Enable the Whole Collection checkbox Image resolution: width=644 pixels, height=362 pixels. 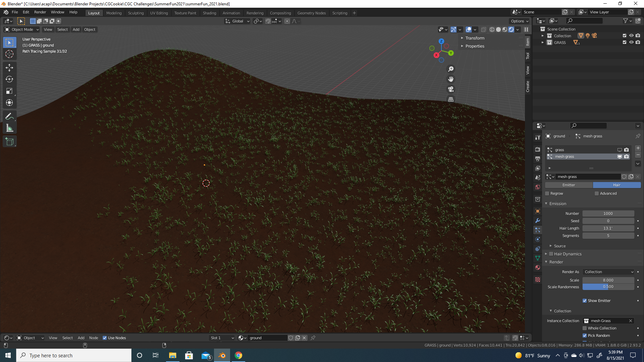pyautogui.click(x=585, y=328)
